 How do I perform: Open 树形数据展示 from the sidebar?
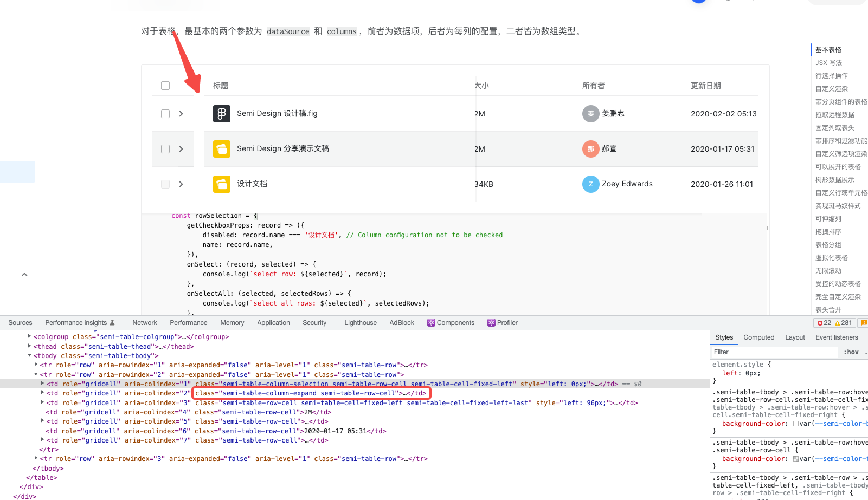tap(835, 179)
